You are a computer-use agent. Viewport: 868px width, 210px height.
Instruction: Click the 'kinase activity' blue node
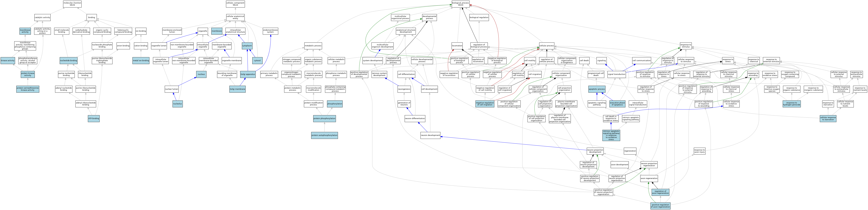[x=8, y=61]
